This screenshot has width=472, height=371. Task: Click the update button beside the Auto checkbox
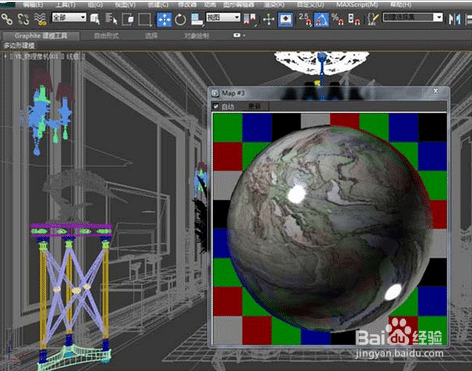tap(255, 106)
